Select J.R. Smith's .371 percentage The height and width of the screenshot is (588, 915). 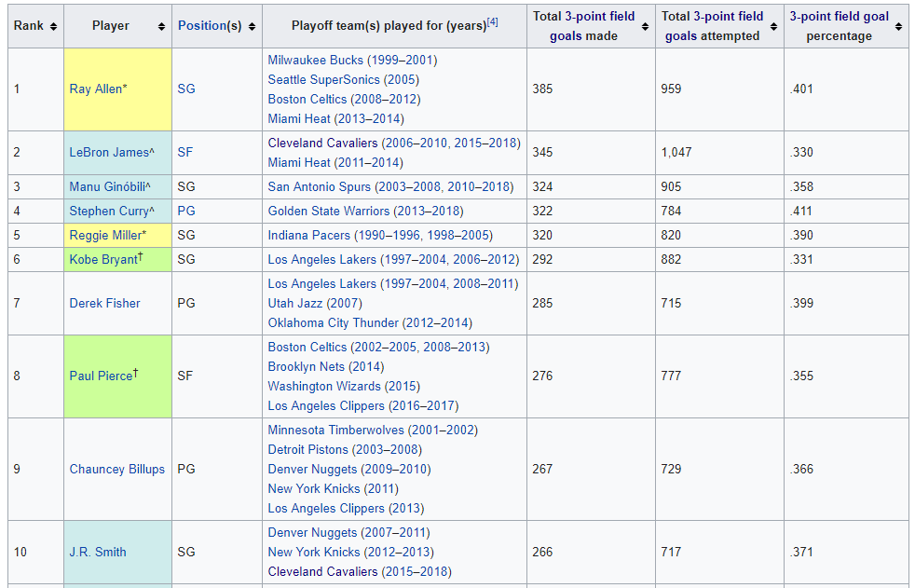[801, 552]
